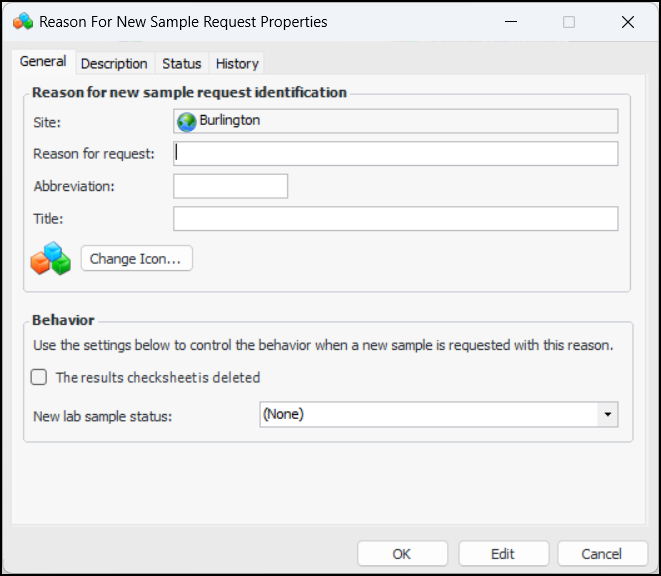Viewport: 661px width, 576px height.
Task: Click the Edit button
Action: point(503,553)
